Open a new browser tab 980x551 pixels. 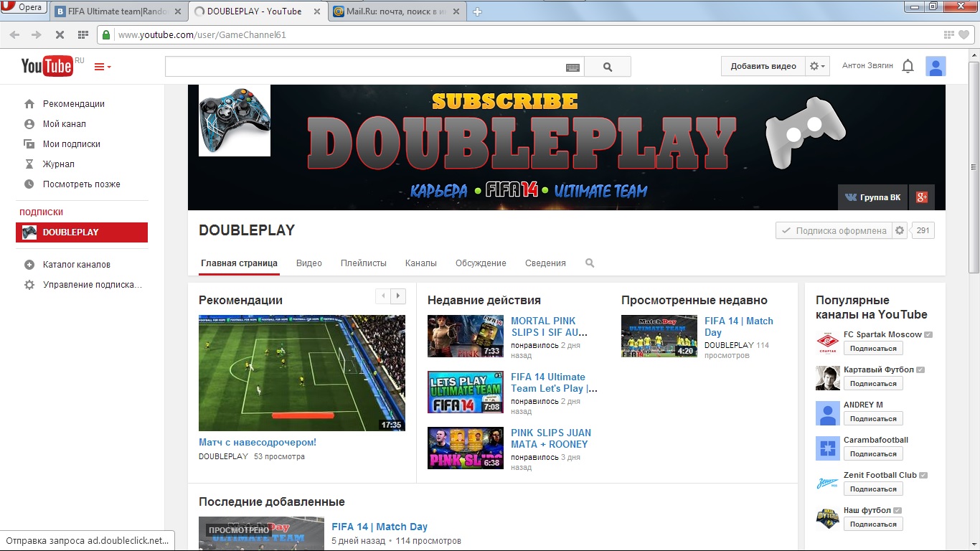point(478,11)
